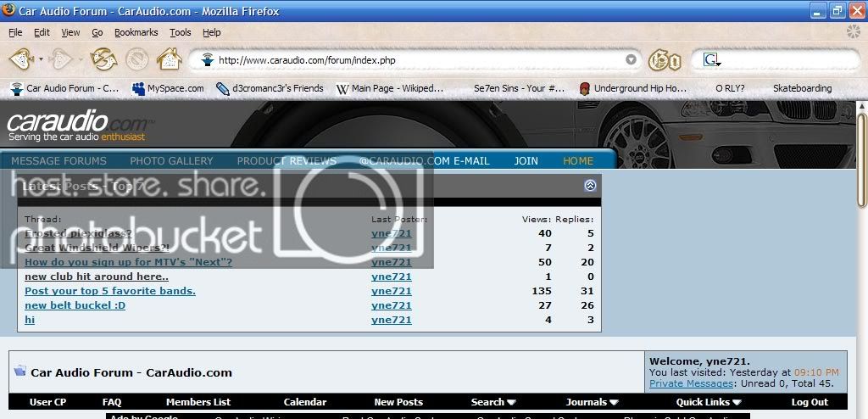
Task: Expand the Quick Links dropdown
Action: [x=709, y=402]
